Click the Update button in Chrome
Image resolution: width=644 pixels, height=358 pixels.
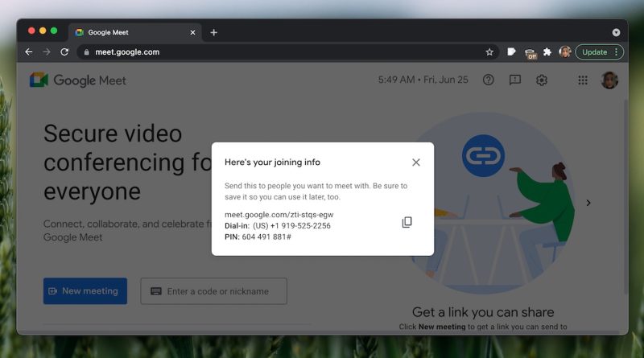click(x=594, y=52)
